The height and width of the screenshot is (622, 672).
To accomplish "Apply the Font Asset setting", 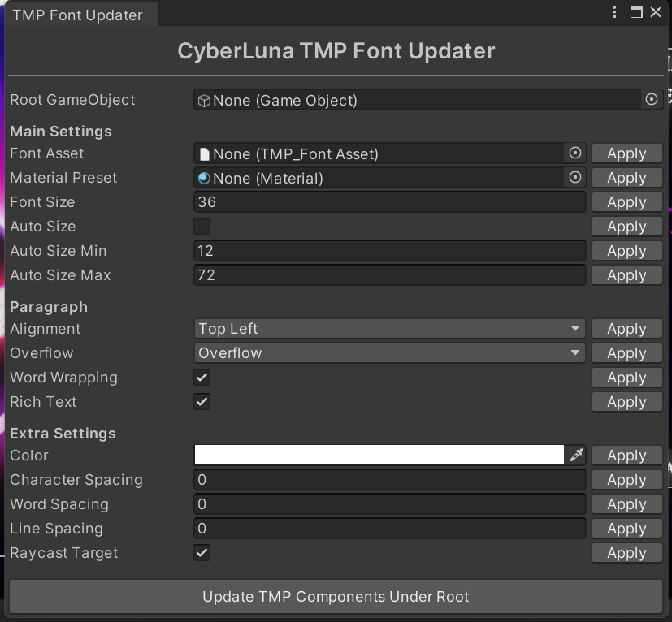I will click(x=626, y=153).
